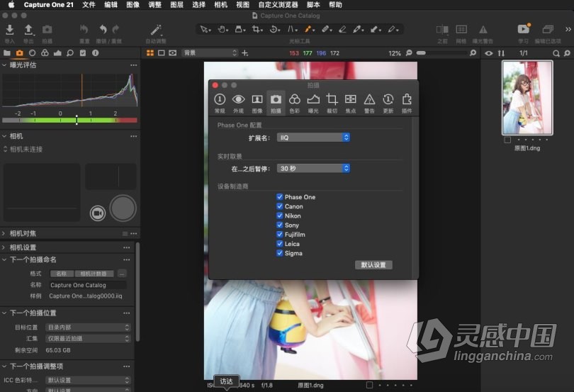This screenshot has width=574, height=392.
Task: Toggle the exposure warning triangle icon
Action: coord(483,30)
